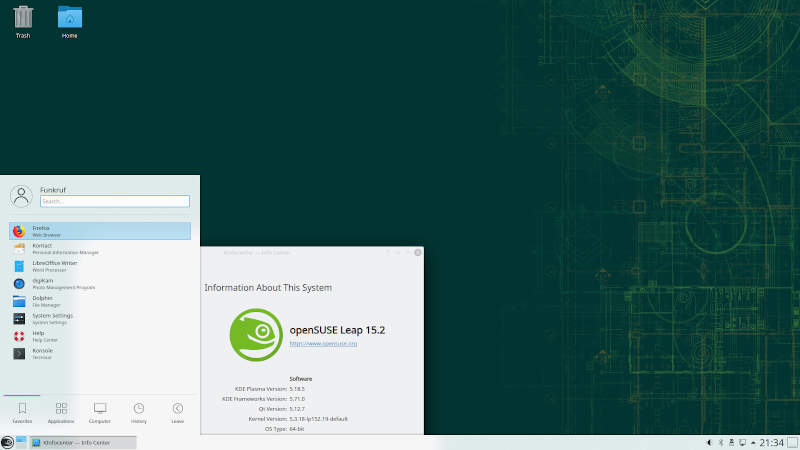800x450 pixels.
Task: Click the application search field
Action: [x=114, y=201]
